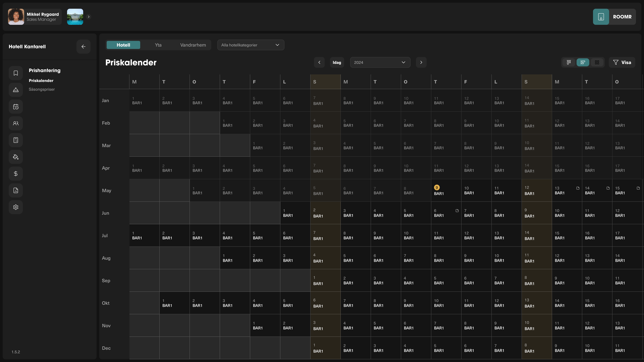The height and width of the screenshot is (362, 644).
Task: Click the Idag button
Action: [x=337, y=62]
